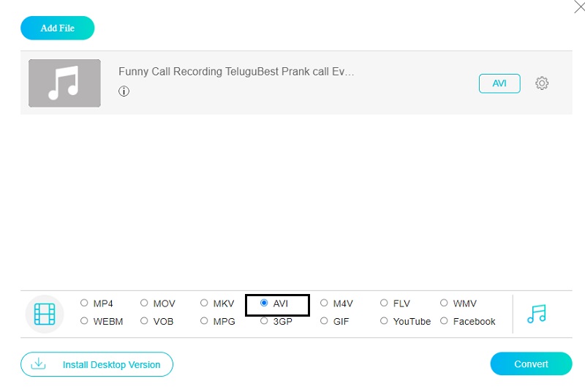Click the Funny Call Recording file name
Viewport: 585px width, 392px height.
pyautogui.click(x=236, y=72)
